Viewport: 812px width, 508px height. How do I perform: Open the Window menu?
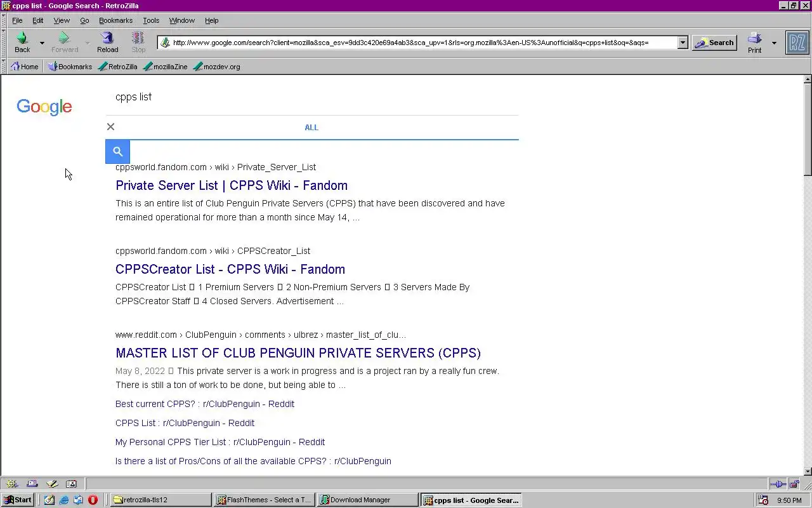click(x=182, y=20)
